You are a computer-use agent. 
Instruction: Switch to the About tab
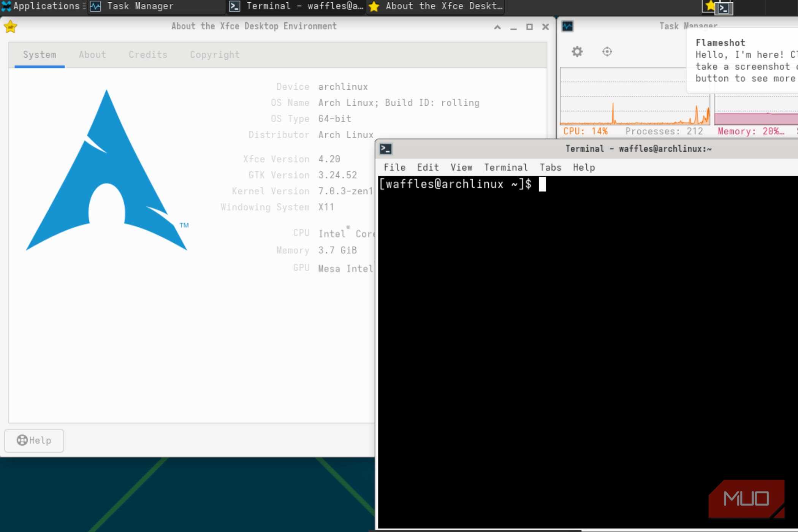coord(92,55)
